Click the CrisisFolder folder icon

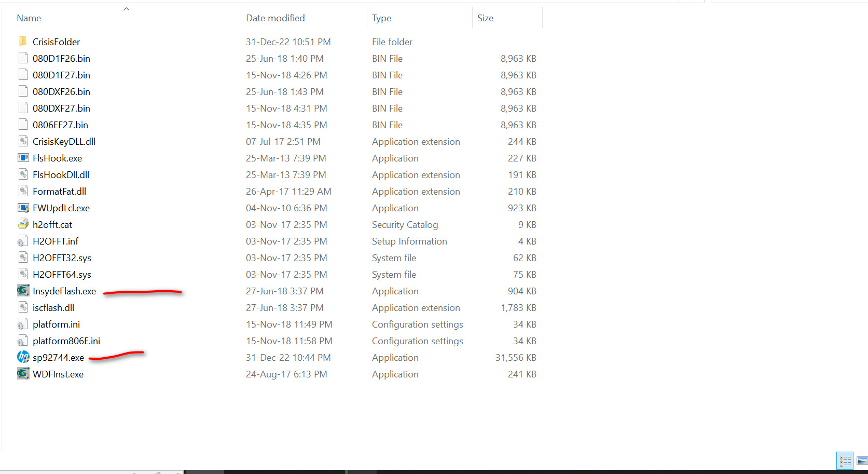pos(23,42)
